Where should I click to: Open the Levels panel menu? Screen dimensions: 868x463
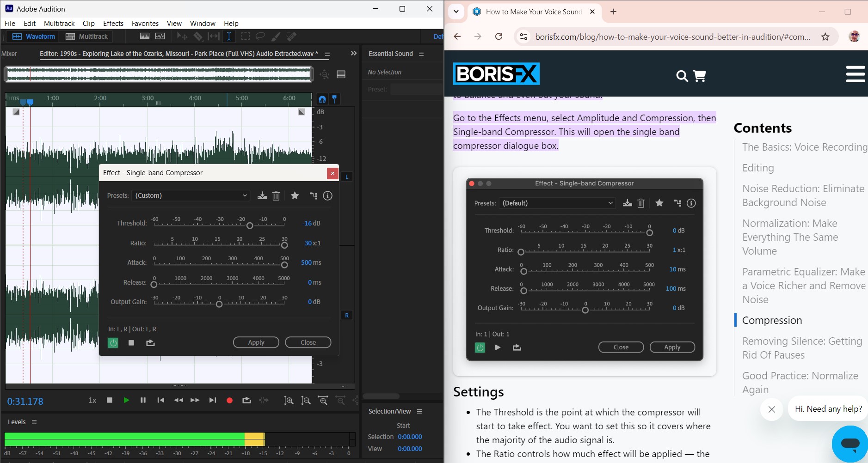(x=34, y=422)
